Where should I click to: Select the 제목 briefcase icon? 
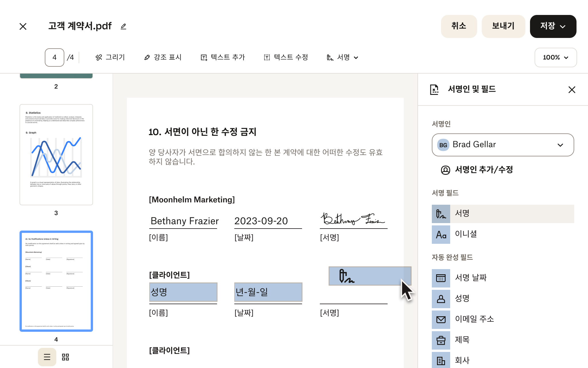coord(441,340)
